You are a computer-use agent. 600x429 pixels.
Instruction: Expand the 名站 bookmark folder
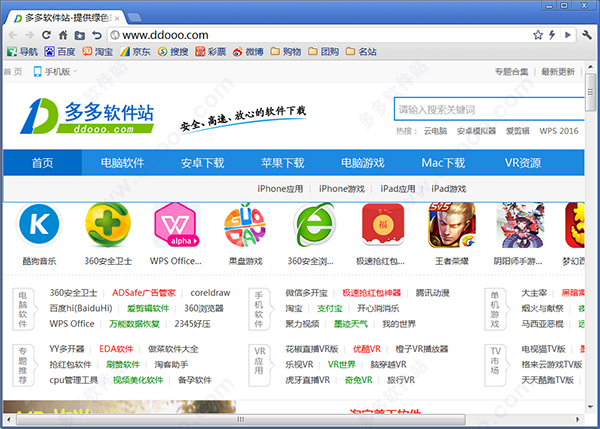point(361,51)
